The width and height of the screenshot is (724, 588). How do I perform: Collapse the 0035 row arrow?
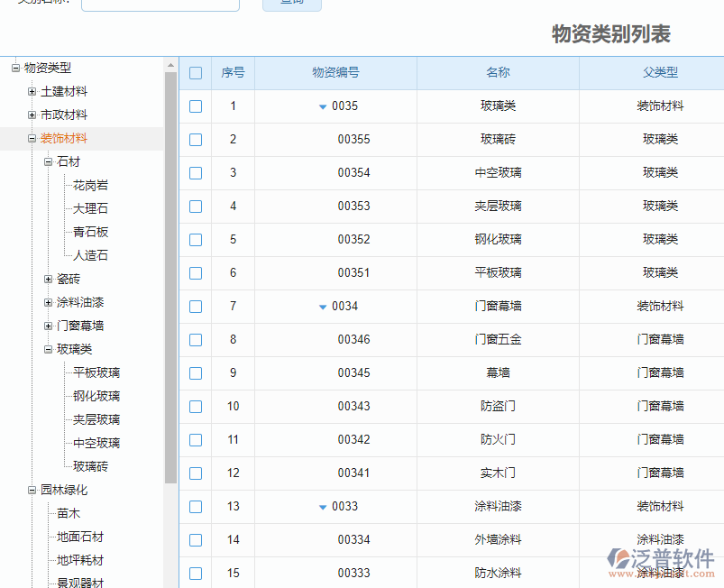[x=323, y=106]
